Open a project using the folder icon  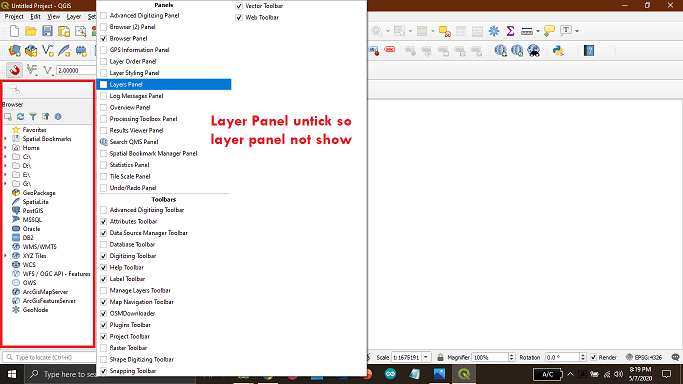click(x=31, y=31)
